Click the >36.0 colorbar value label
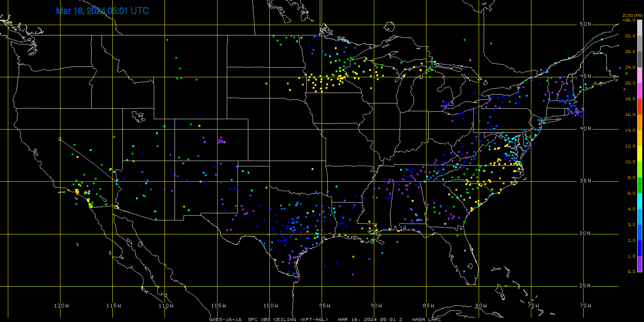 click(x=629, y=20)
